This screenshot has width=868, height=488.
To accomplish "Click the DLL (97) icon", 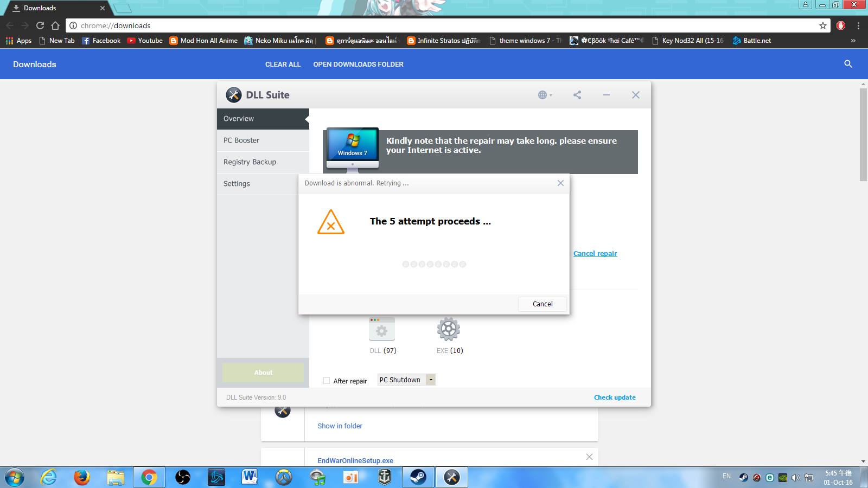I will tap(382, 329).
